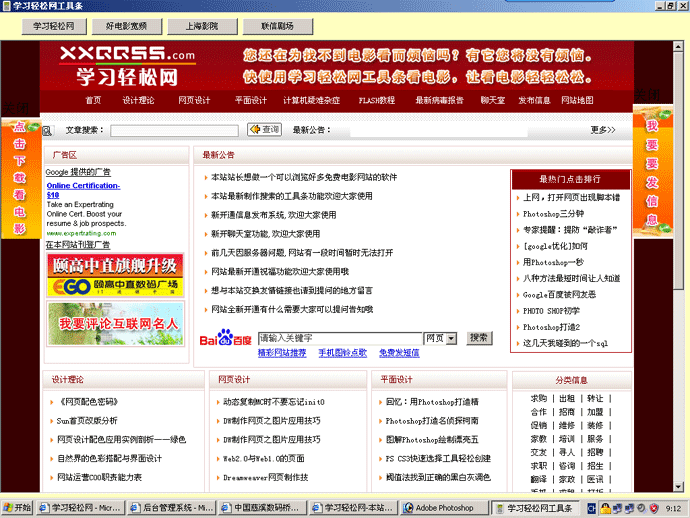The height and width of the screenshot is (518, 690).
Task: Click the 点击下载看电影 side banner
Action: 21,178
